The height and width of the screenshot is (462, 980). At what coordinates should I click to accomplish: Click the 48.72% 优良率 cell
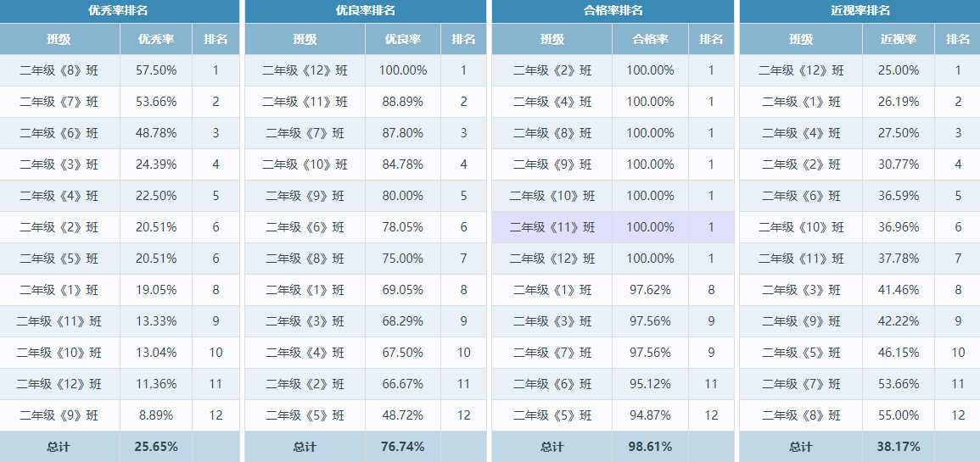[403, 415]
